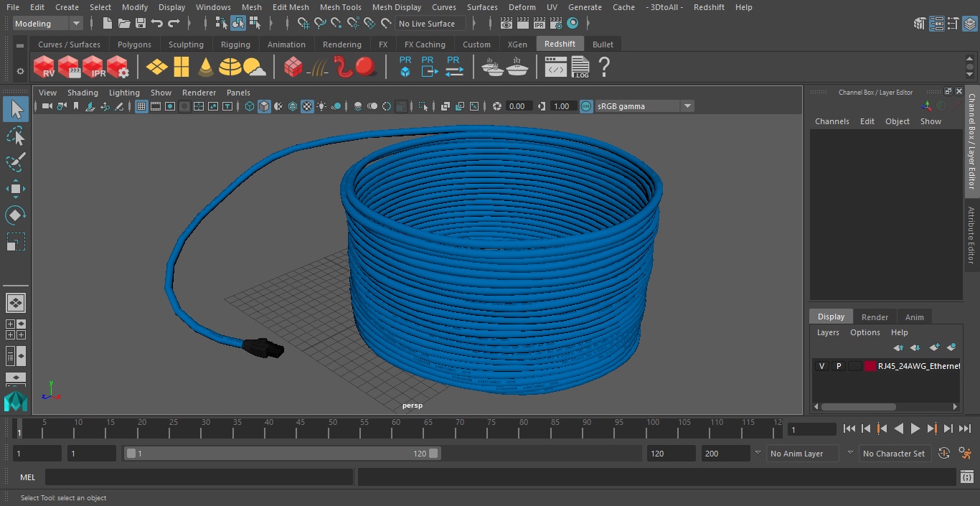Switch to the Render layer tab
The width and height of the screenshot is (980, 506).
[875, 317]
